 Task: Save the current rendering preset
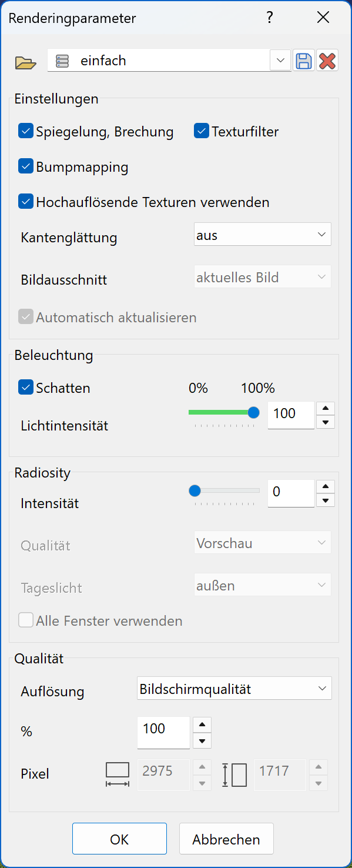click(x=304, y=60)
